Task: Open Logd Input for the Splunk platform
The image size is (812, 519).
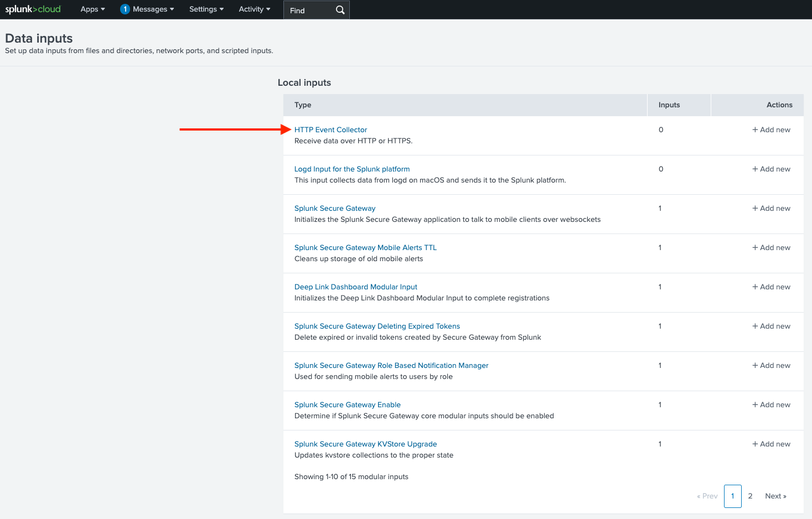Action: click(352, 169)
